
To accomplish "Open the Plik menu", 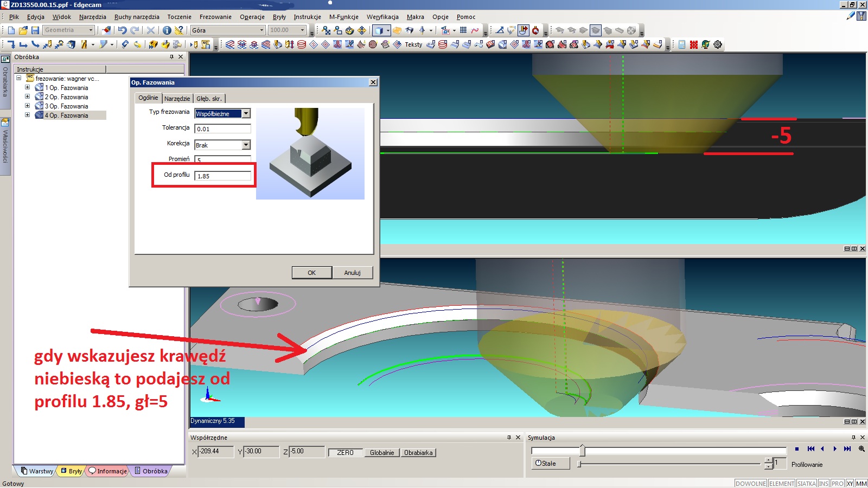I will (x=14, y=17).
